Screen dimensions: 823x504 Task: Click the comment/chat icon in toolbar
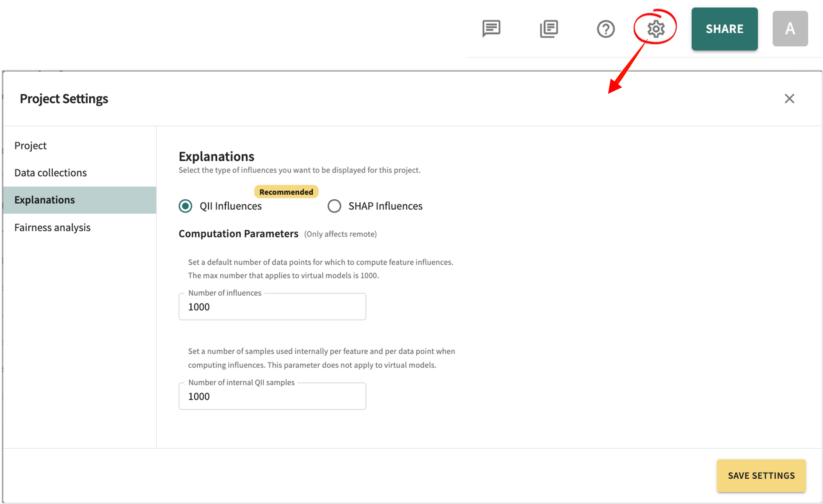click(x=491, y=28)
